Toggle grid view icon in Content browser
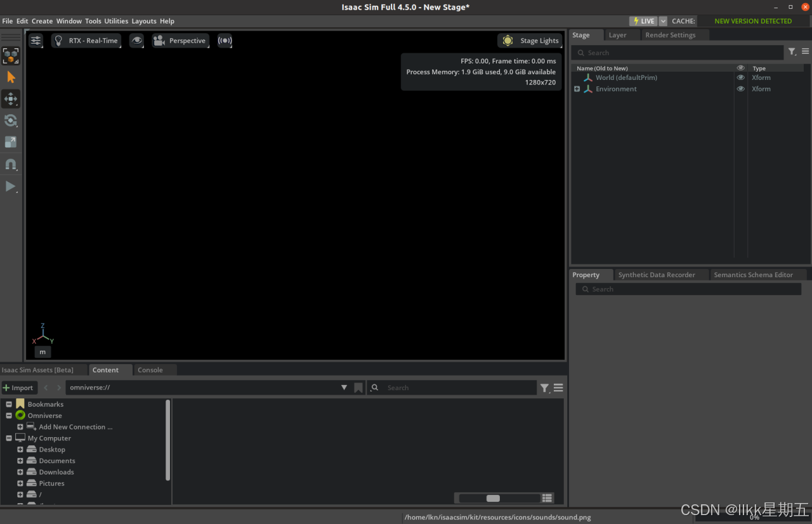The height and width of the screenshot is (524, 812). (547, 498)
